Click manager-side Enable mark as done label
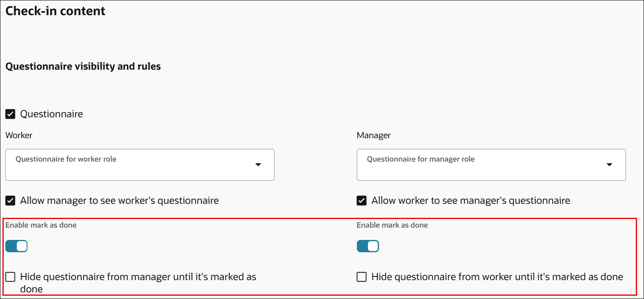The image size is (644, 299). tap(392, 225)
